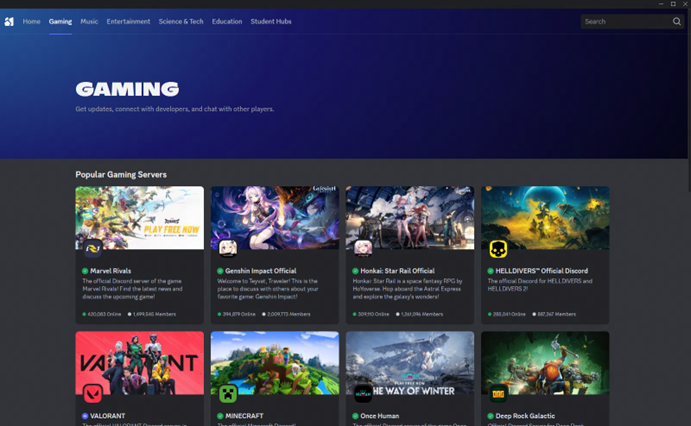Open Honkai: Star Rail banner image

point(410,218)
